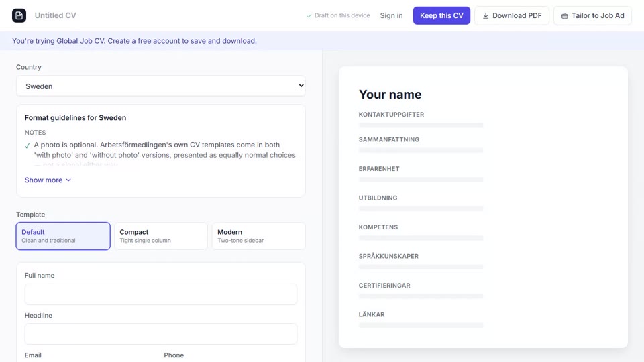Click the KOMPETENS section in preview

click(378, 227)
